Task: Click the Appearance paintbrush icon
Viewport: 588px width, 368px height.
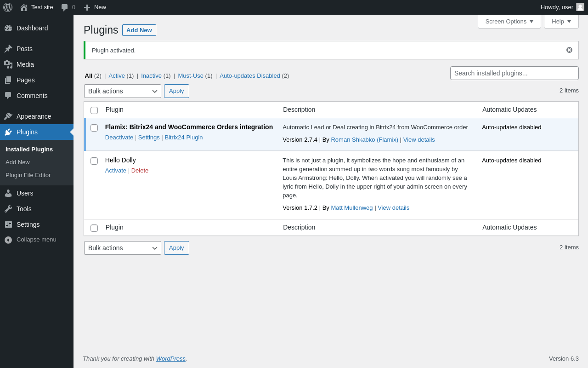Action: pos(8,116)
